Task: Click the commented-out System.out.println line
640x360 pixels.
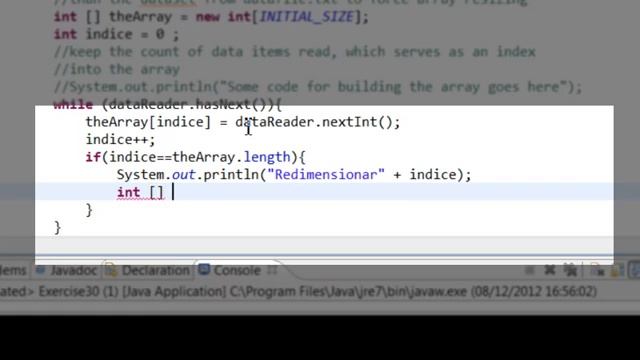Action: click(x=318, y=87)
